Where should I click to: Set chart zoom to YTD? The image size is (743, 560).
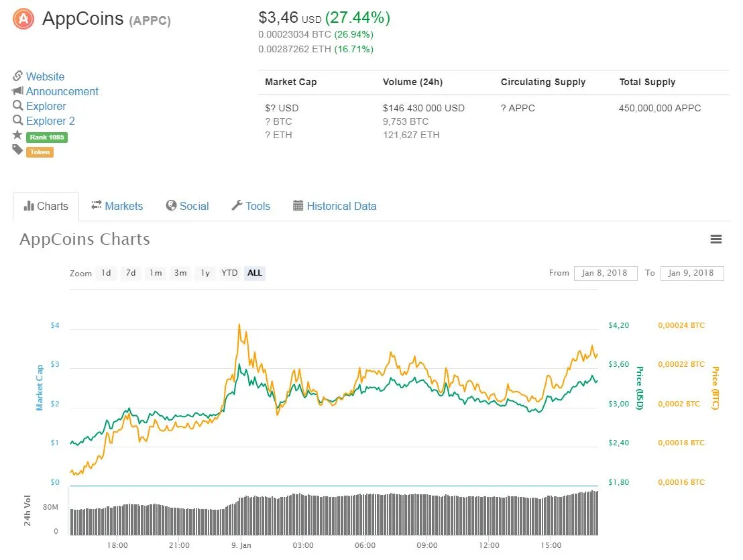(x=230, y=273)
